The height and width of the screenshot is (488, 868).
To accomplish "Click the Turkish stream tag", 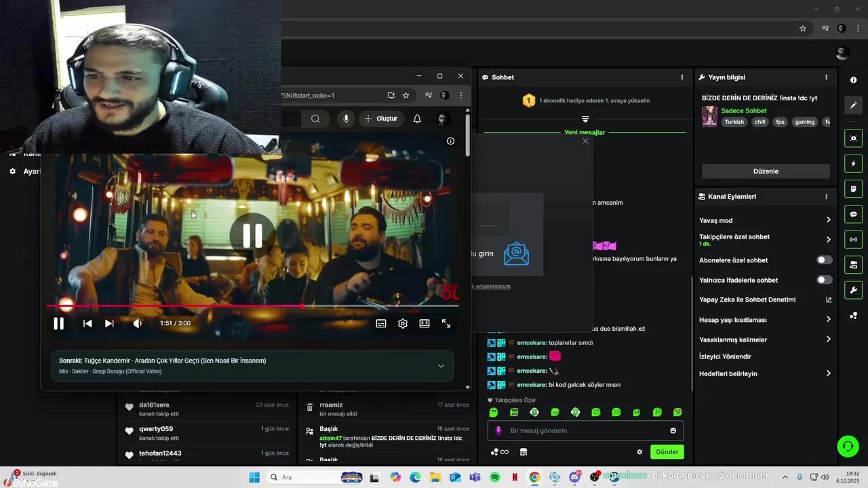I will click(x=734, y=122).
